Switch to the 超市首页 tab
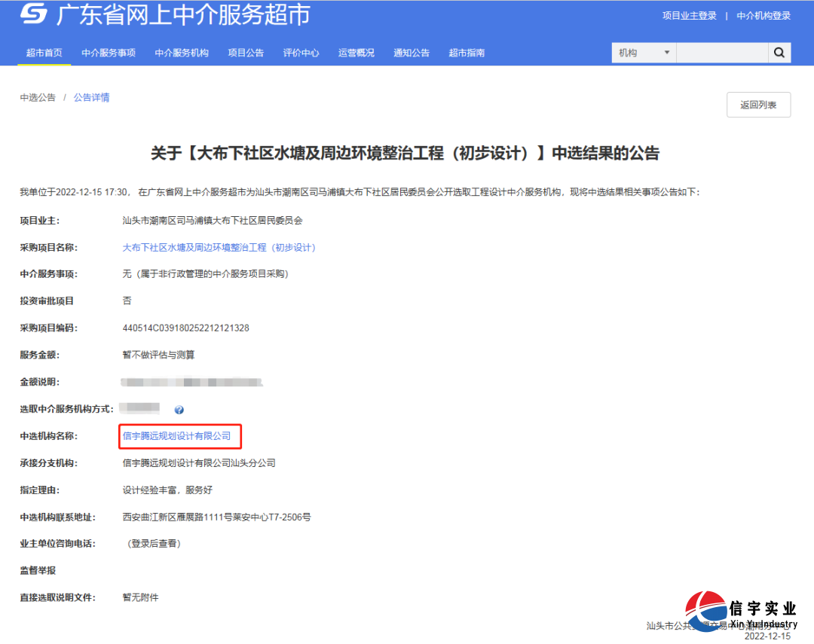Image resolution: width=814 pixels, height=644 pixels. (x=44, y=53)
